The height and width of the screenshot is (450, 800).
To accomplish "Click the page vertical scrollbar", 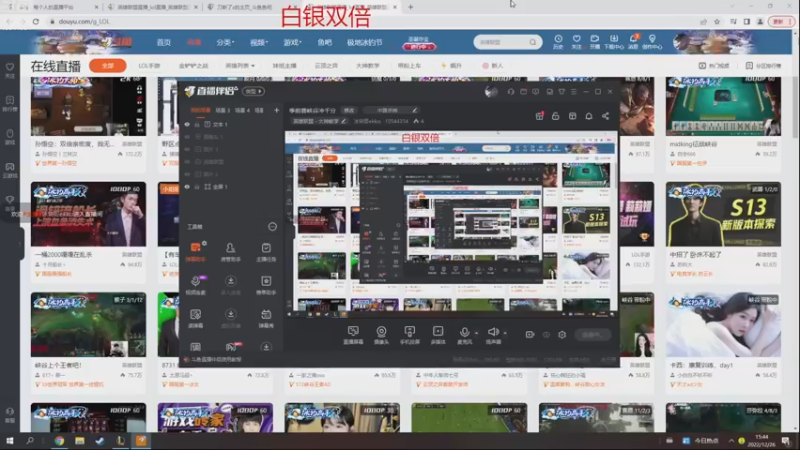I will point(795,107).
